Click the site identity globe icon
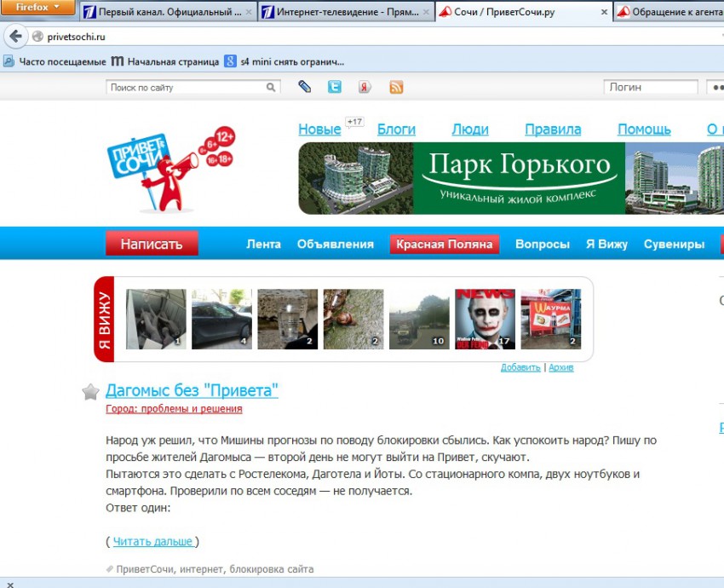 (x=37, y=37)
